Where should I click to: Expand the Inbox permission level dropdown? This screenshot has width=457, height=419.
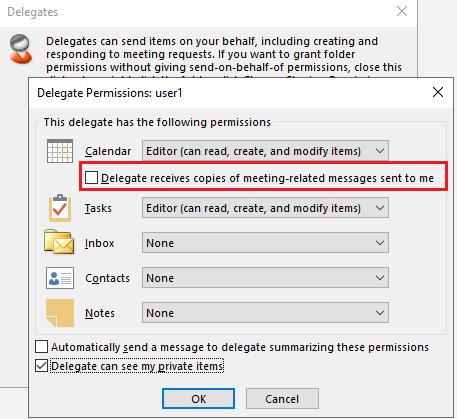pyautogui.click(x=265, y=243)
